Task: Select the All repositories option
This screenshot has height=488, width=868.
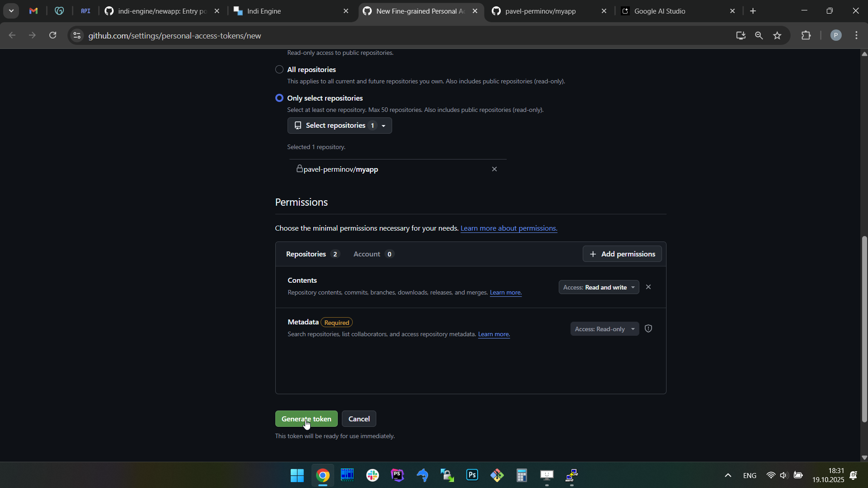Action: 279,70
